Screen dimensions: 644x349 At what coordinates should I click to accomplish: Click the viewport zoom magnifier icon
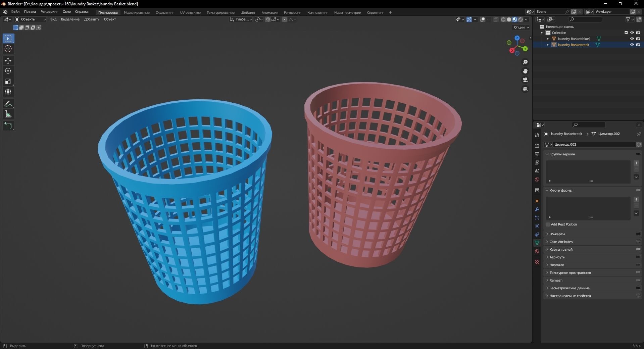(525, 62)
